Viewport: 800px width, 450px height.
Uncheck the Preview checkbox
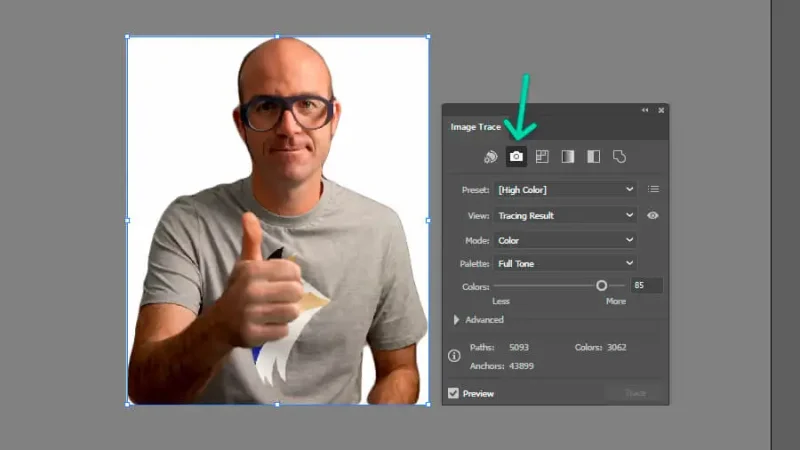click(x=453, y=393)
